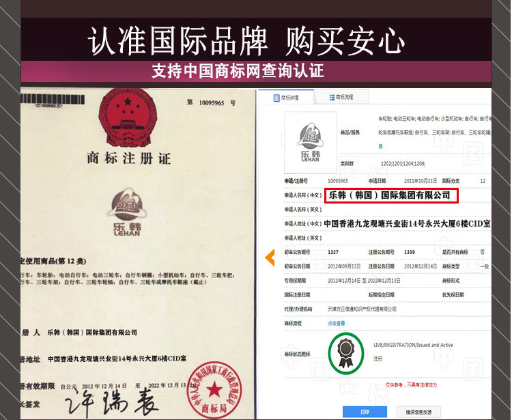Click the applicant name in the 申请人名称（中文） row

point(390,195)
